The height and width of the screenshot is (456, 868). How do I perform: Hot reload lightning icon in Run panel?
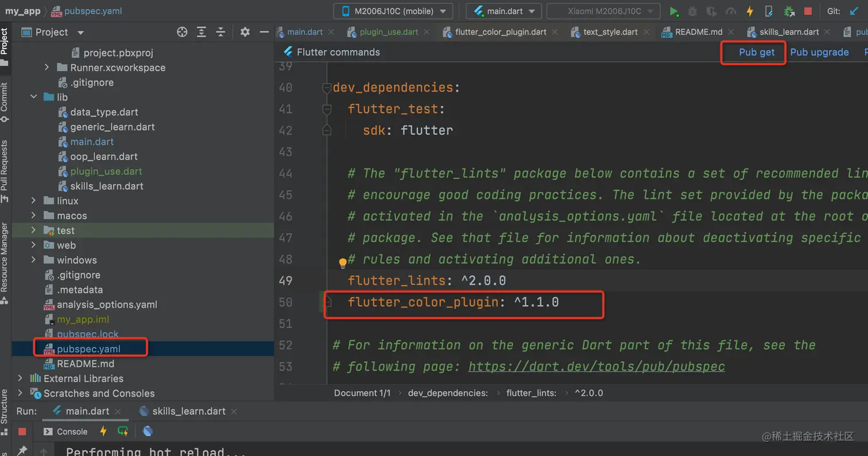[x=103, y=431]
